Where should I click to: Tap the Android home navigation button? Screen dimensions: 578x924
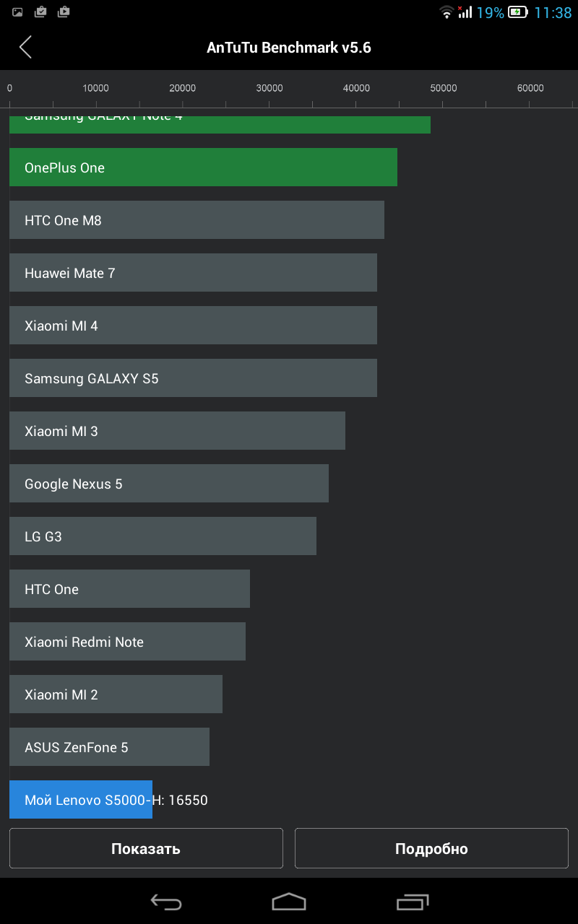289,902
